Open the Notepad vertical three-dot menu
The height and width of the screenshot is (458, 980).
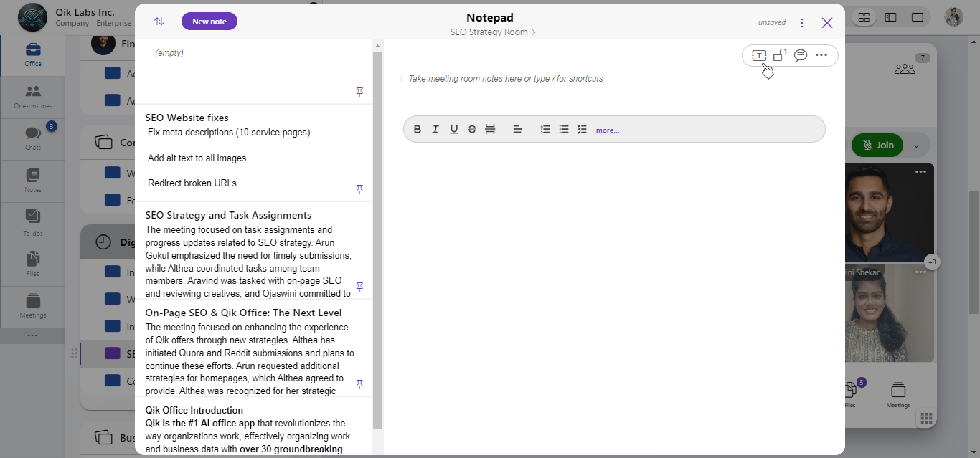[x=802, y=23]
